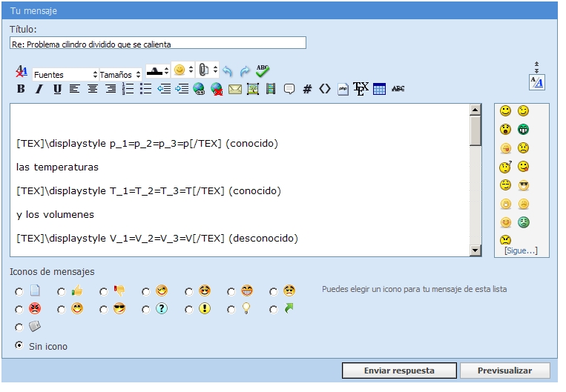Select the 'Sin icono' radio button

[x=19, y=345]
